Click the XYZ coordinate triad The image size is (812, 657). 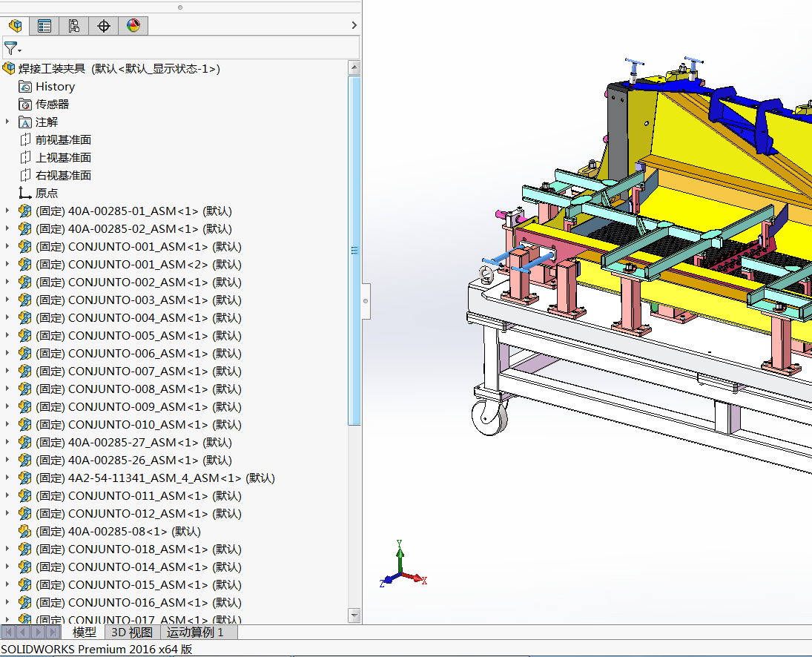(x=403, y=564)
